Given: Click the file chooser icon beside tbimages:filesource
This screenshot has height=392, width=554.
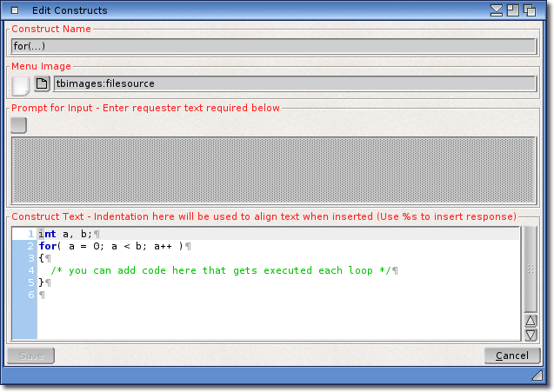Looking at the screenshot, I should point(42,84).
